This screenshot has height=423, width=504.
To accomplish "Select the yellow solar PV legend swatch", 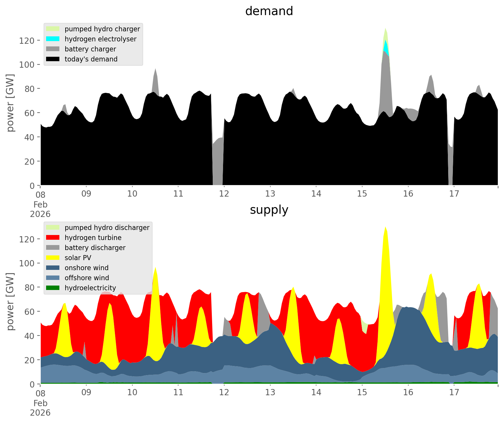I will (x=53, y=258).
